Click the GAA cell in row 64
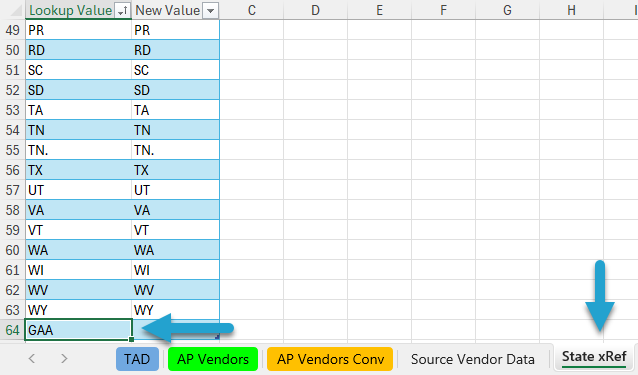Image resolution: width=638 pixels, height=375 pixels. (79, 330)
